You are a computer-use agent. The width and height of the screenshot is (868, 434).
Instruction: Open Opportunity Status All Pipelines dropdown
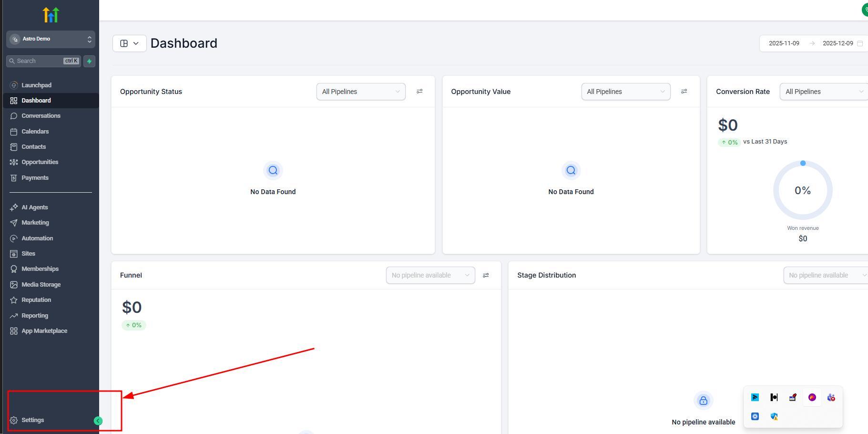[360, 92]
